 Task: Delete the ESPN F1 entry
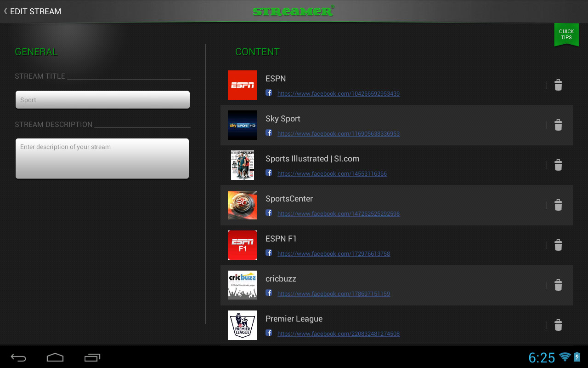pyautogui.click(x=558, y=245)
